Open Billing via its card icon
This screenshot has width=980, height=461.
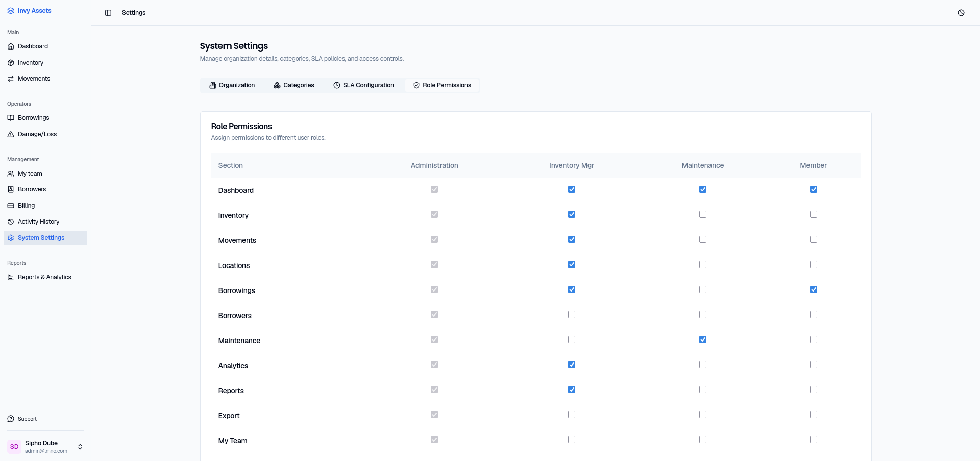[11, 206]
